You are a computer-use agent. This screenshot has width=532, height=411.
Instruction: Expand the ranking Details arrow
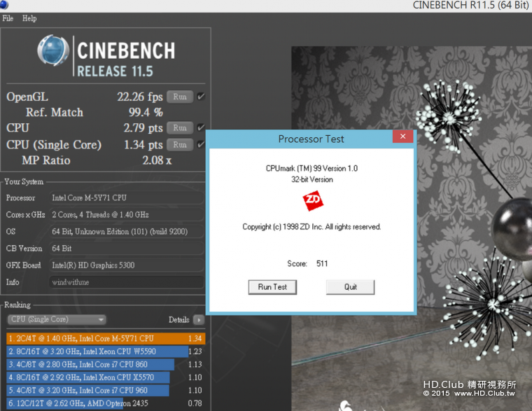point(199,320)
